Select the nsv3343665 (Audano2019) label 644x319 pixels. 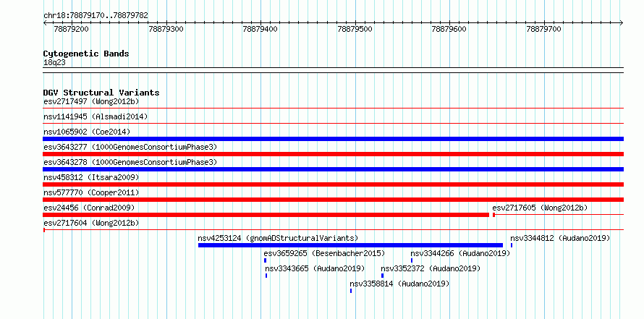click(315, 268)
